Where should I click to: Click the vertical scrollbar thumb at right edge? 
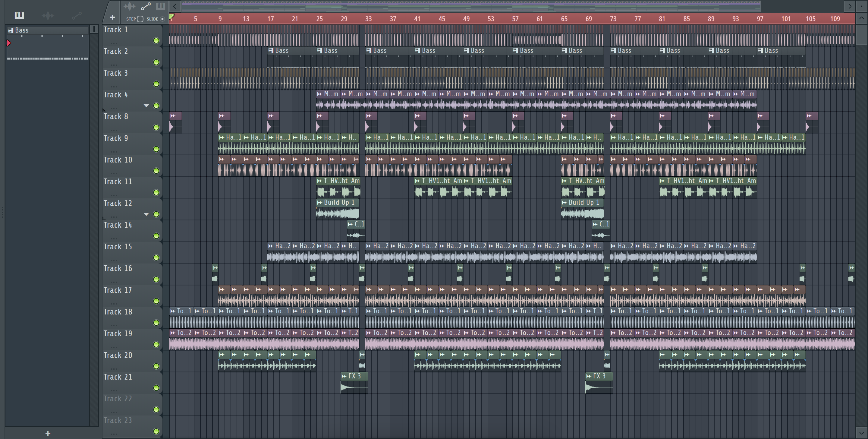862,34
